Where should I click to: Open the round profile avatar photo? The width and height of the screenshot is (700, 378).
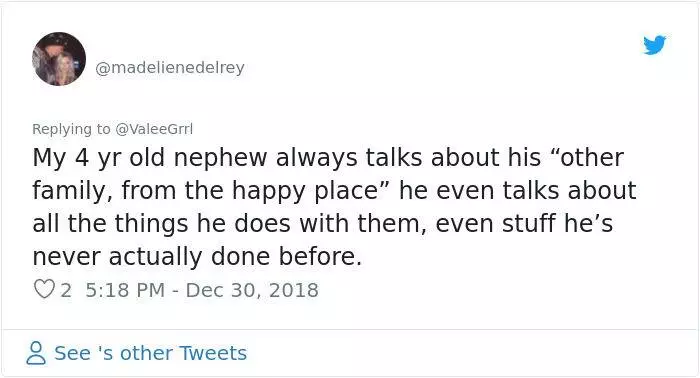coord(59,58)
